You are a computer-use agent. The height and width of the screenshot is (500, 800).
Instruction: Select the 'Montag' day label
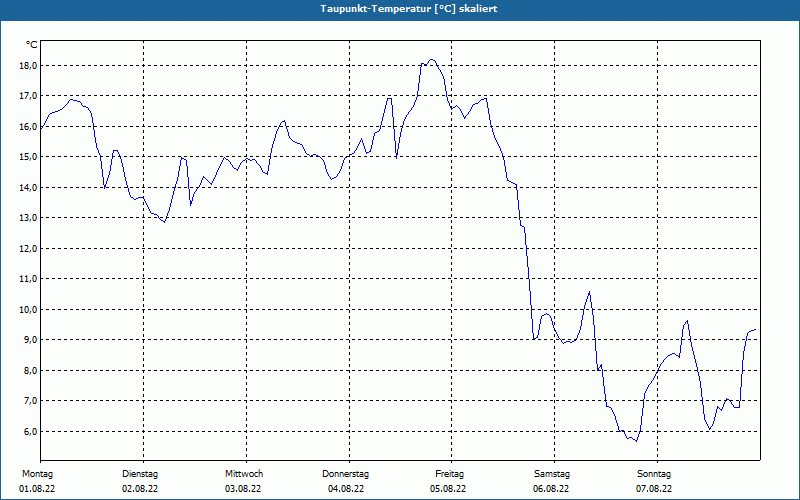tap(37, 474)
